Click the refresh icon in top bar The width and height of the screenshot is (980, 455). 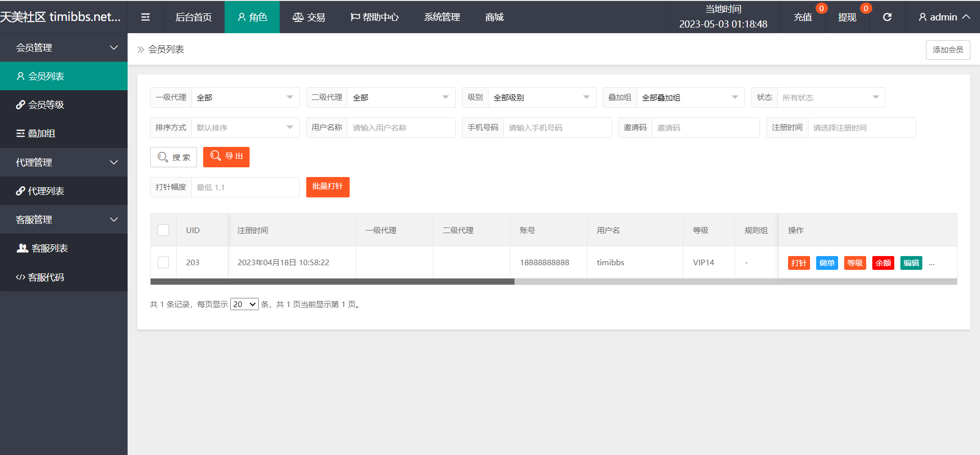point(887,17)
